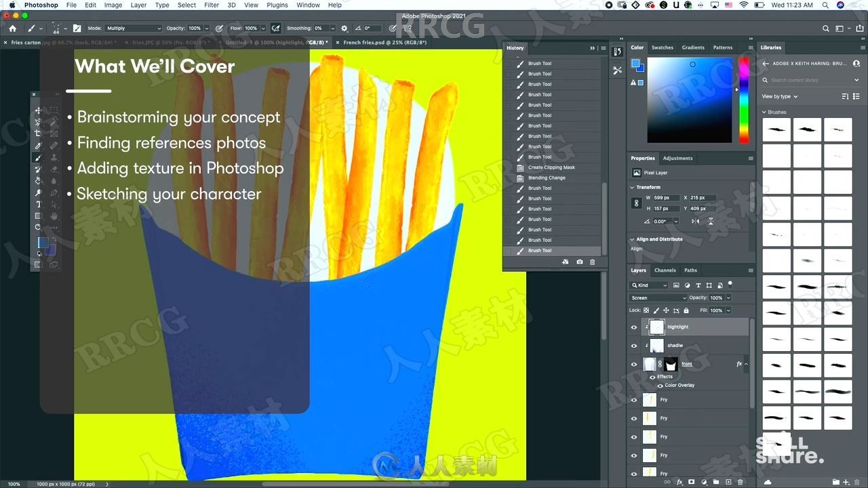Viewport: 868px width, 488px height.
Task: Select the Type tool in toolbox
Action: (38, 204)
